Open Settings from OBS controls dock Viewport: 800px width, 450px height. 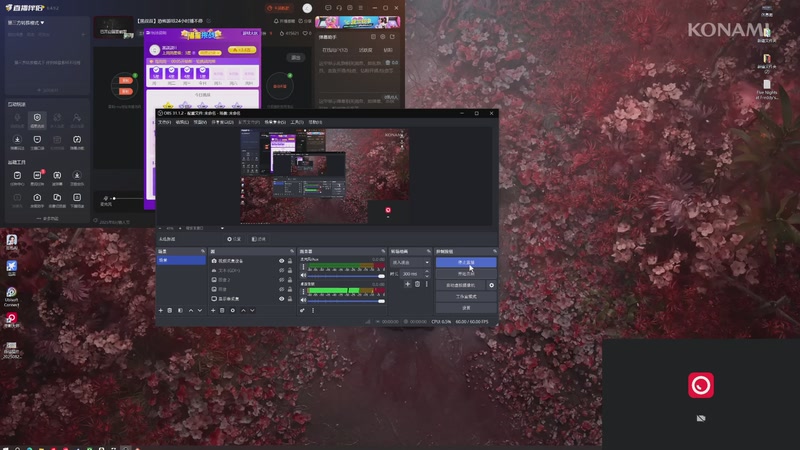pyautogui.click(x=466, y=308)
